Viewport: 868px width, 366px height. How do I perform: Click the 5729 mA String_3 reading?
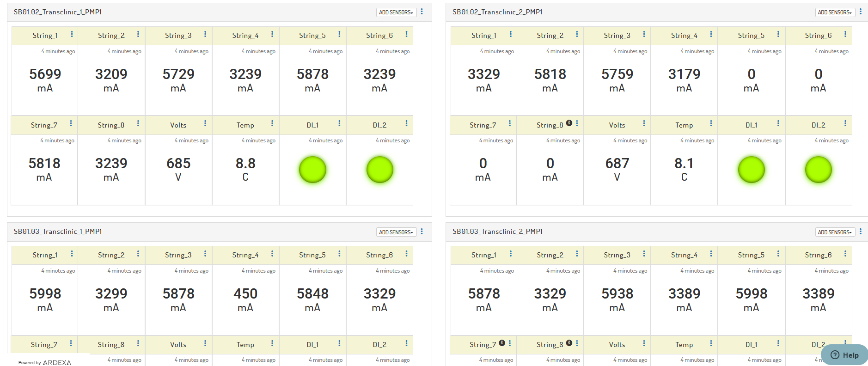point(178,80)
